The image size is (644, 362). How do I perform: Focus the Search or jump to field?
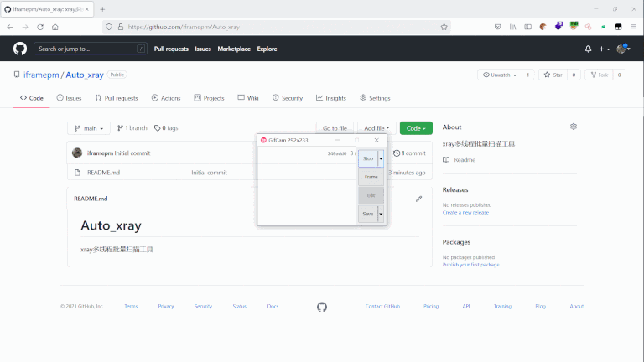[91, 49]
